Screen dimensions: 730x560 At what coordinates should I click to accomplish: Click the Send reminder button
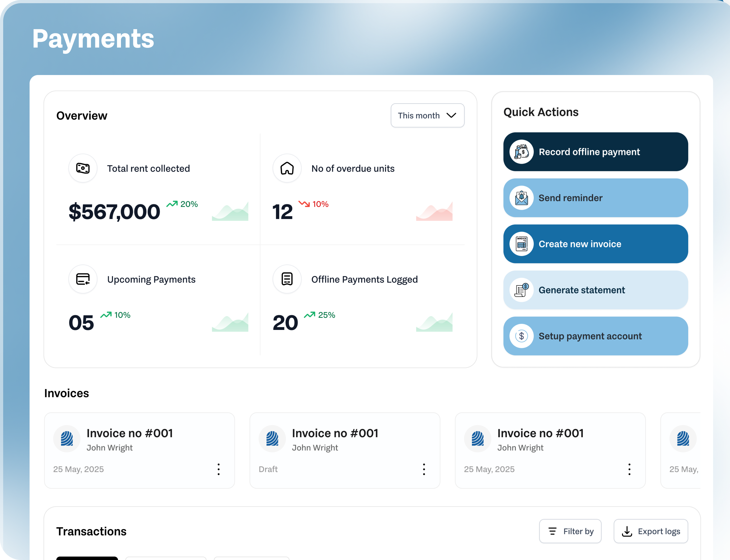click(595, 198)
